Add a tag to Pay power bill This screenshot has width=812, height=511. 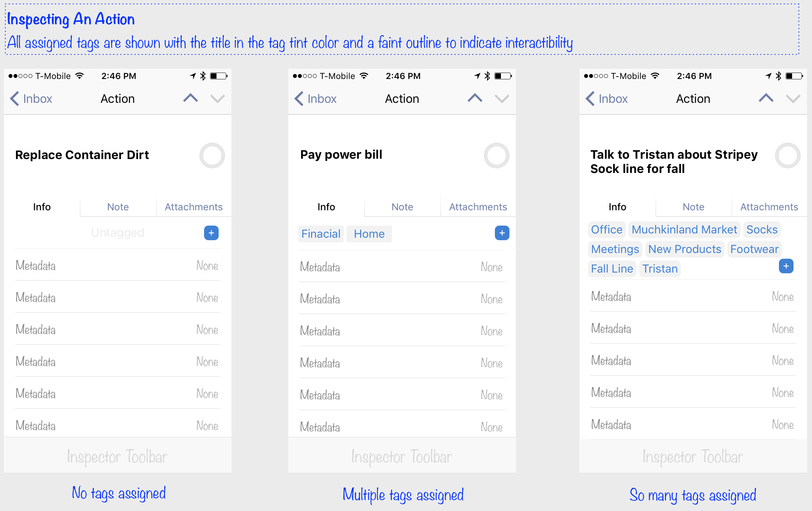click(x=502, y=233)
